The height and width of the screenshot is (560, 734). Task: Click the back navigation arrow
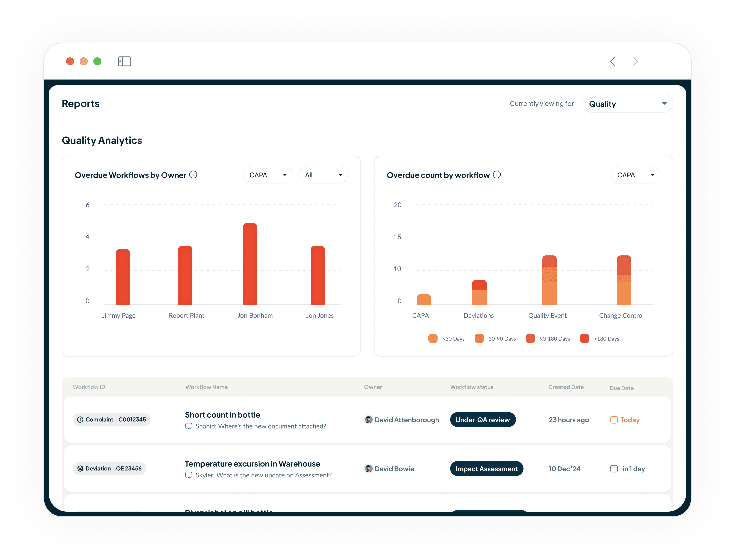tap(613, 61)
